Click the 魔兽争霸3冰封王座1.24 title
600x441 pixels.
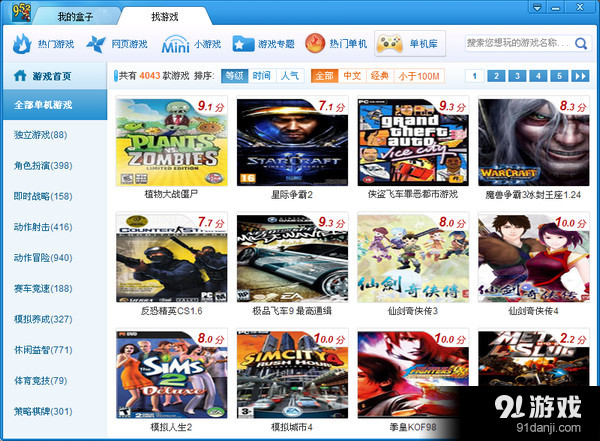[533, 194]
